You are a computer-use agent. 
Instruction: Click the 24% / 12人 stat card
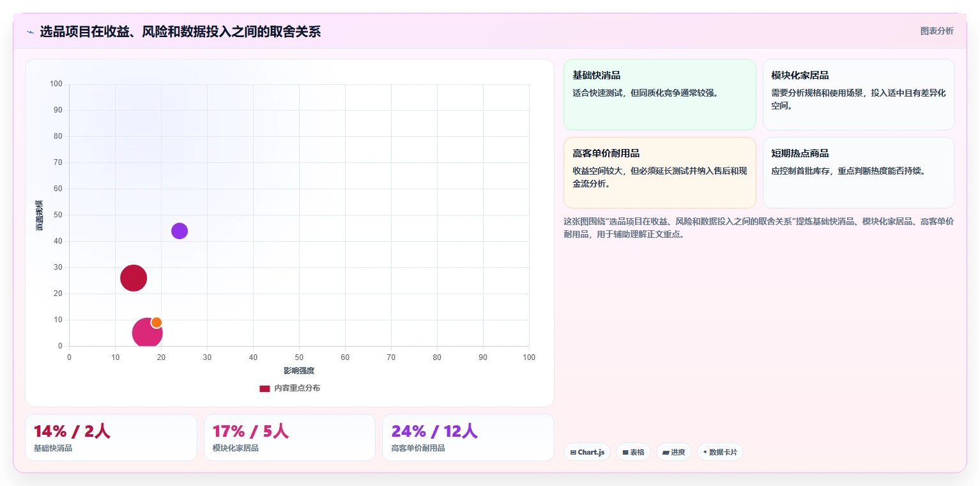tap(468, 437)
